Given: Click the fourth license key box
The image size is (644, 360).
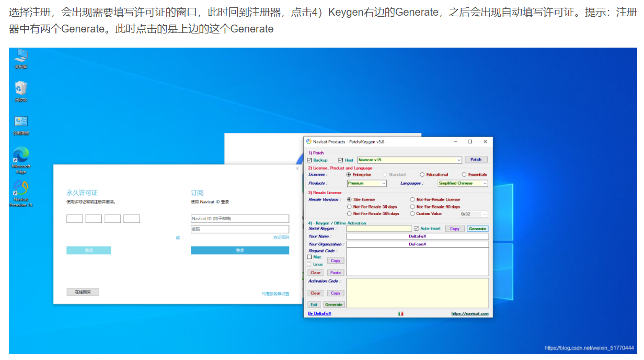Looking at the screenshot, I should (132, 219).
